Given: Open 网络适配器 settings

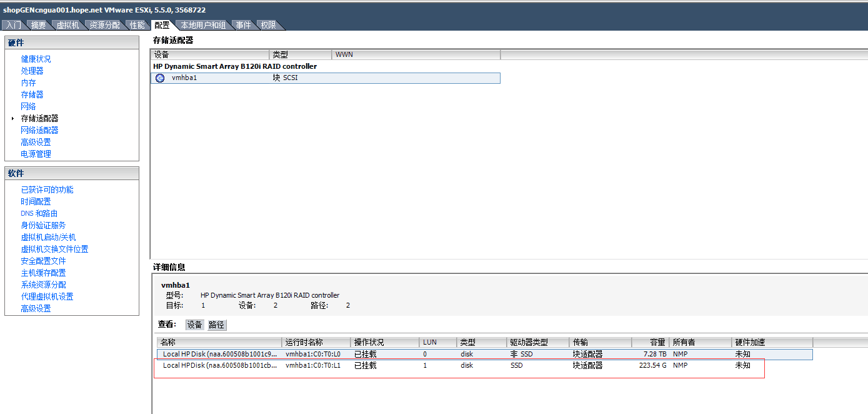Looking at the screenshot, I should coord(39,130).
